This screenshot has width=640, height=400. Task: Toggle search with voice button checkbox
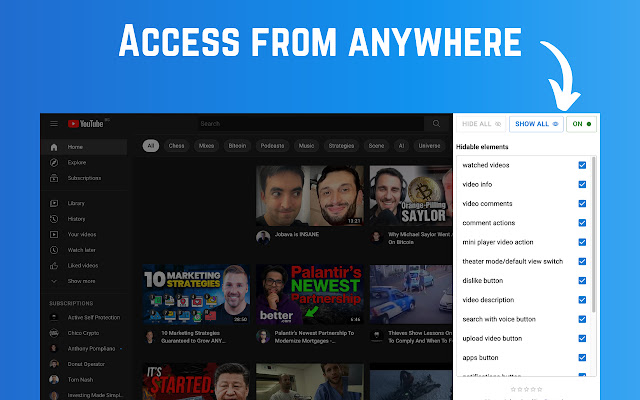pos(582,319)
